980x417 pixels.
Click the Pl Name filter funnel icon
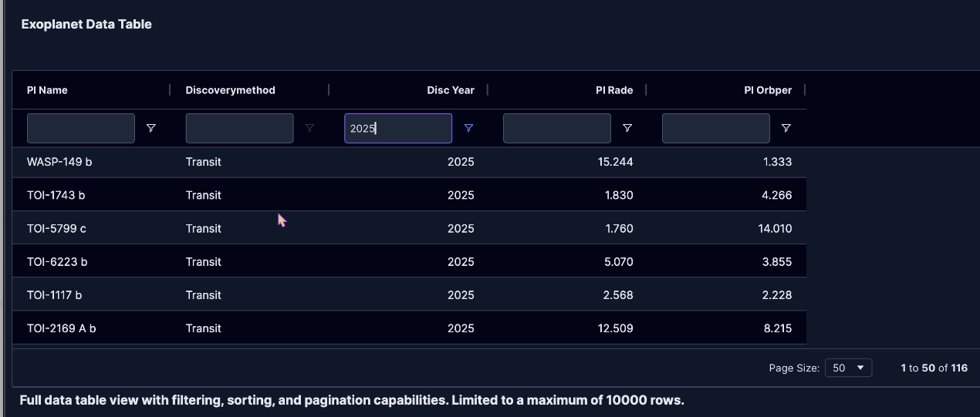point(151,129)
